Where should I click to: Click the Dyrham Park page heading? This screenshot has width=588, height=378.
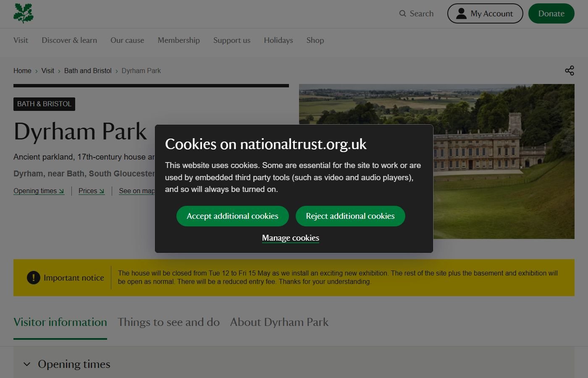tap(80, 131)
